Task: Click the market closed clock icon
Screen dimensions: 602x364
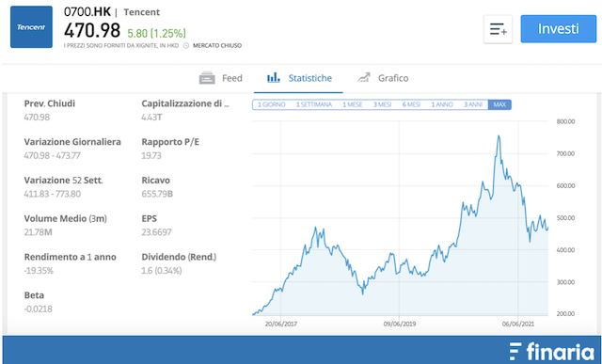Action: tap(186, 46)
